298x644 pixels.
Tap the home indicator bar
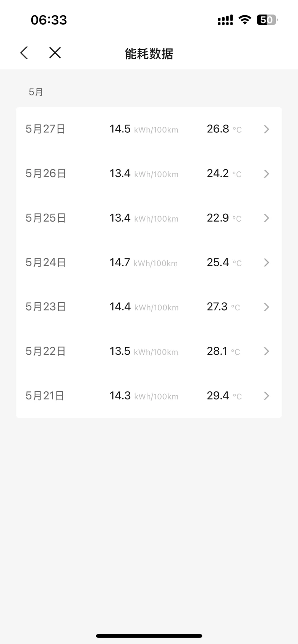point(149,636)
